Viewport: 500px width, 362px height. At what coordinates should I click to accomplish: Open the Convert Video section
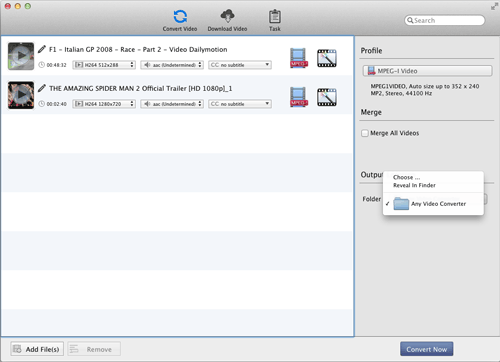[x=180, y=21]
